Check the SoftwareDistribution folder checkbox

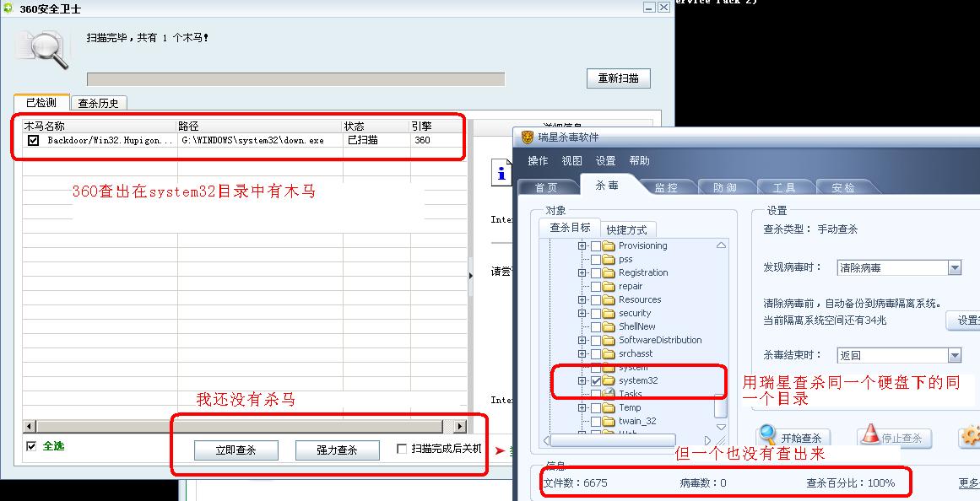coord(596,341)
